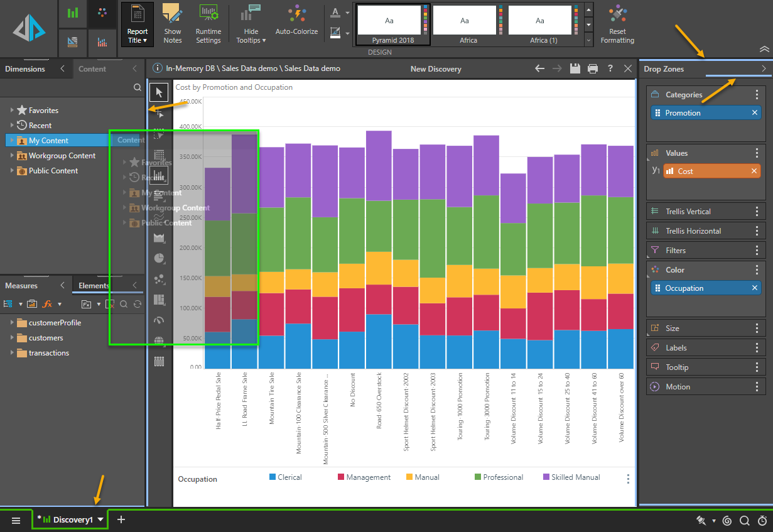Open the Hide Tooltips dropdown

[x=251, y=24]
